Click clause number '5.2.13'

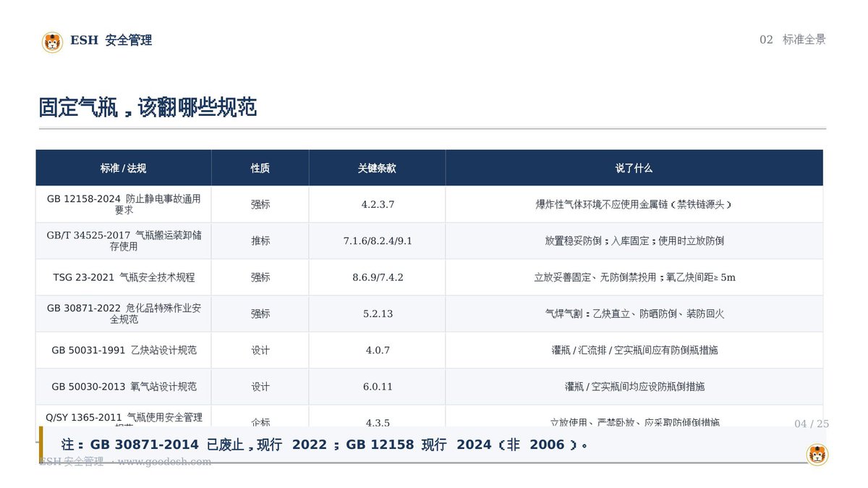pos(378,314)
